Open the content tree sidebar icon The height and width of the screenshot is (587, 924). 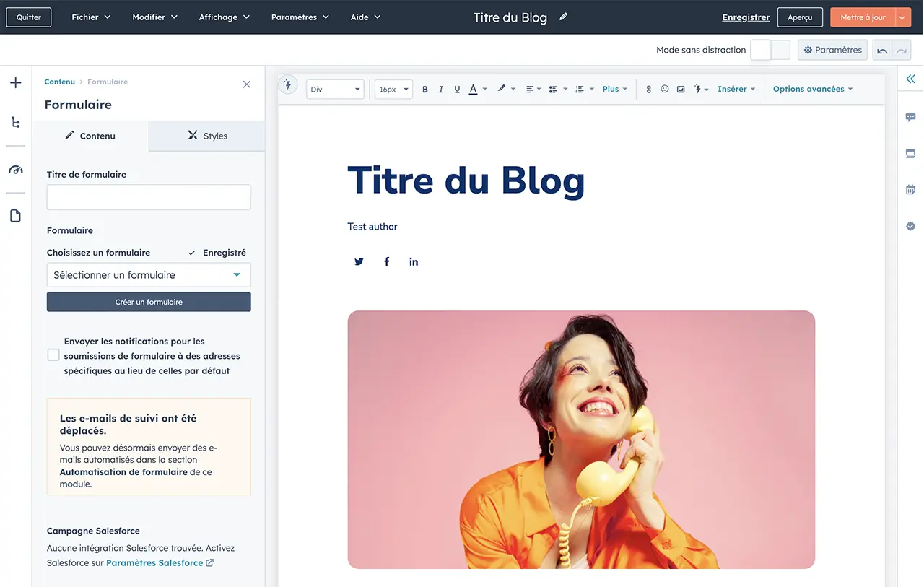[15, 123]
